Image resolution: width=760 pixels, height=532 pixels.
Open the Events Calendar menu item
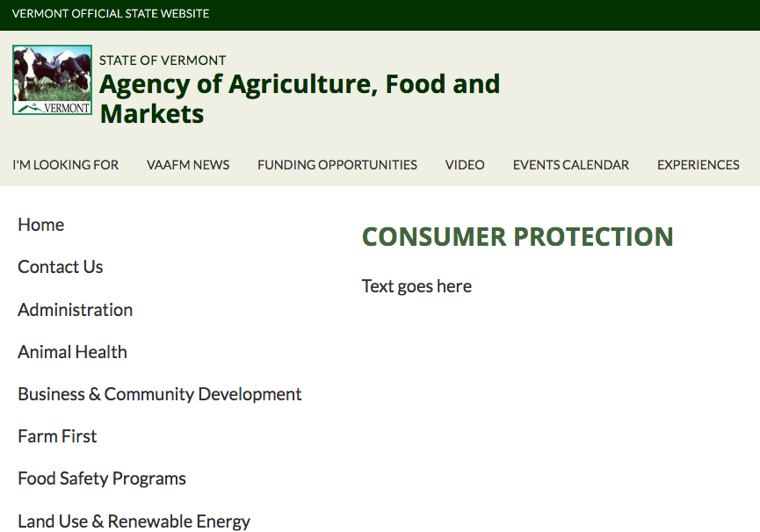pyautogui.click(x=571, y=164)
